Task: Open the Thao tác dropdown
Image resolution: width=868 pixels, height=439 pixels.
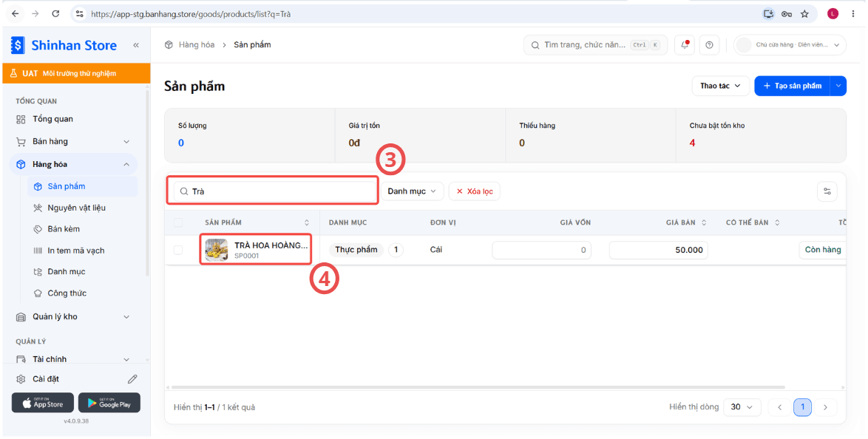Action: pyautogui.click(x=720, y=86)
